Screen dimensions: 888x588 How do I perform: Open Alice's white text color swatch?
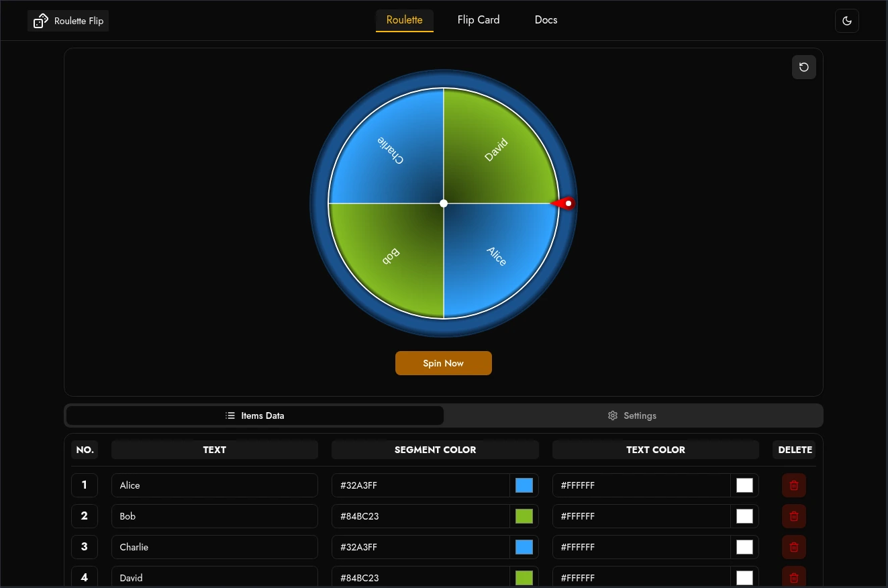pyautogui.click(x=745, y=485)
